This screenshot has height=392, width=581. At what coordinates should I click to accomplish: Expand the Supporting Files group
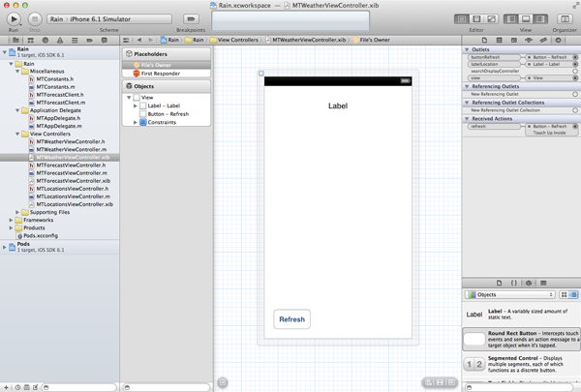click(17, 212)
